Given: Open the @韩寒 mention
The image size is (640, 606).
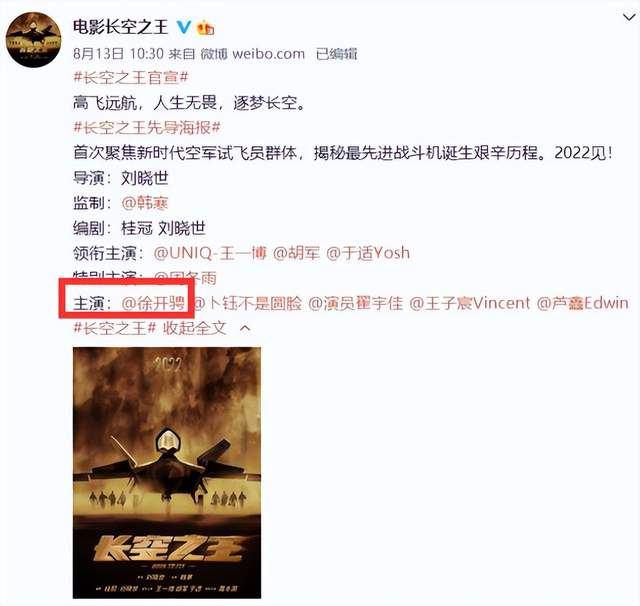Looking at the screenshot, I should [144, 203].
